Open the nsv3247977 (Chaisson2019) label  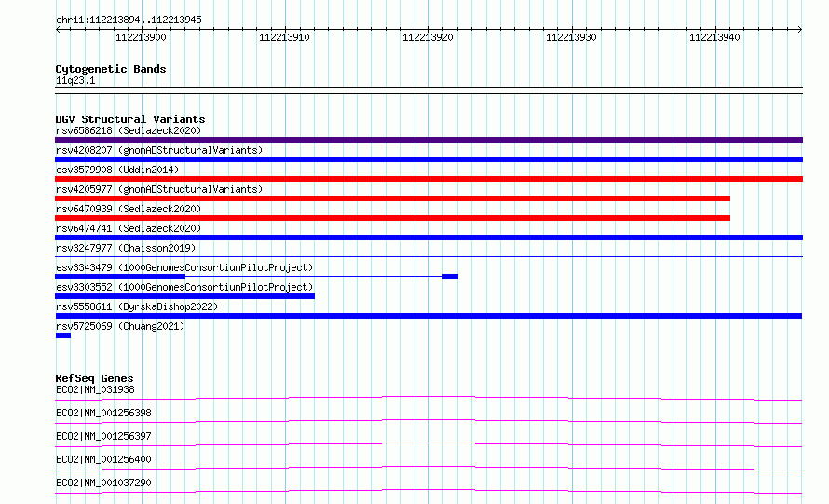(126, 248)
